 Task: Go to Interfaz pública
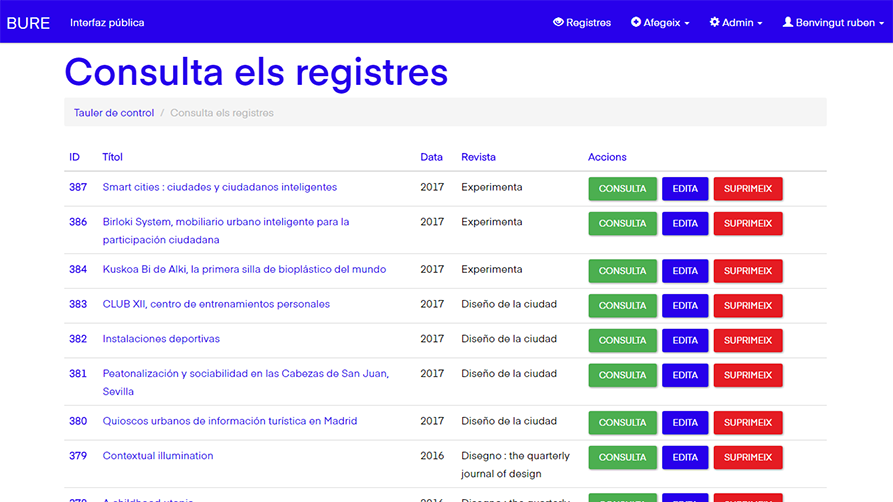[x=107, y=22]
